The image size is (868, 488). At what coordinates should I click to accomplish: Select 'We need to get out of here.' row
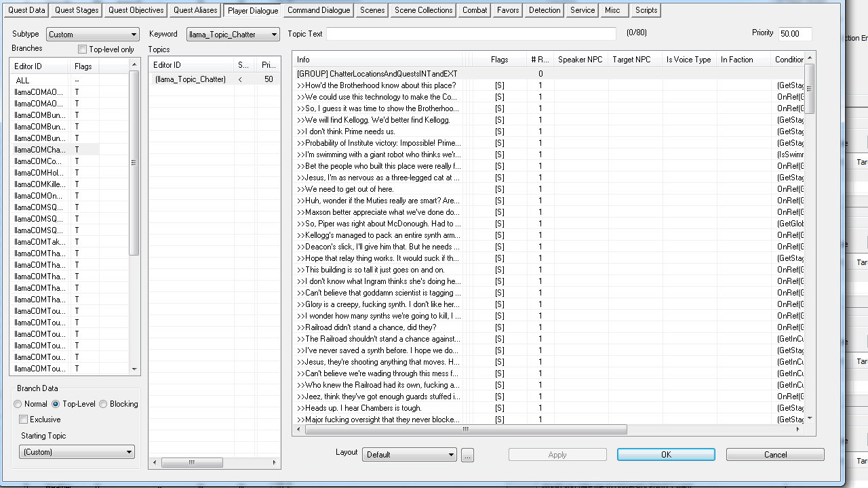tap(549, 189)
